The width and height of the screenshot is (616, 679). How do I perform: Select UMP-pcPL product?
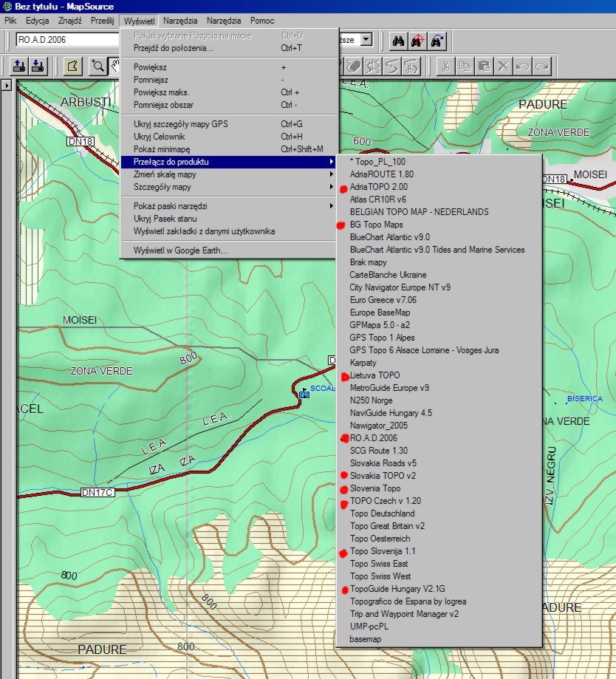[x=439, y=626]
